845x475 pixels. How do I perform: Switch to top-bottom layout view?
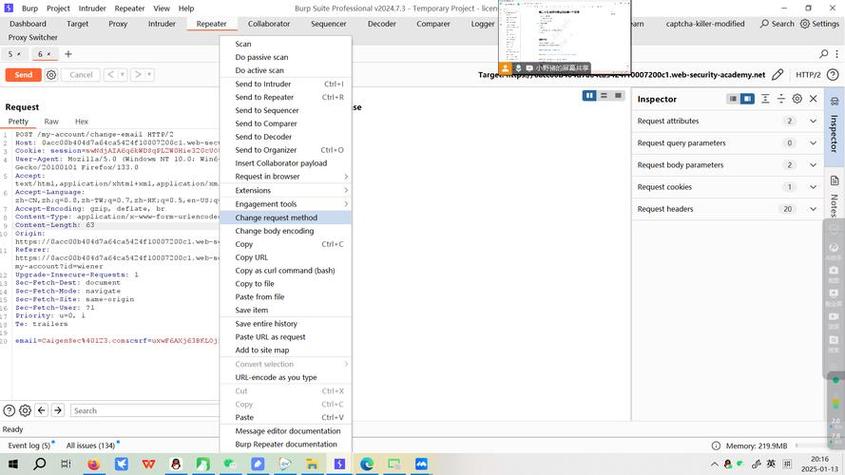coord(604,95)
